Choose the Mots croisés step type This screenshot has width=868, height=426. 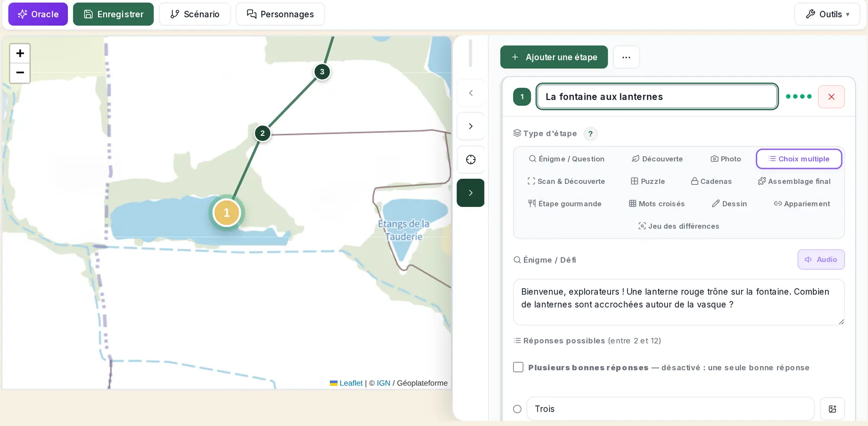[657, 204]
